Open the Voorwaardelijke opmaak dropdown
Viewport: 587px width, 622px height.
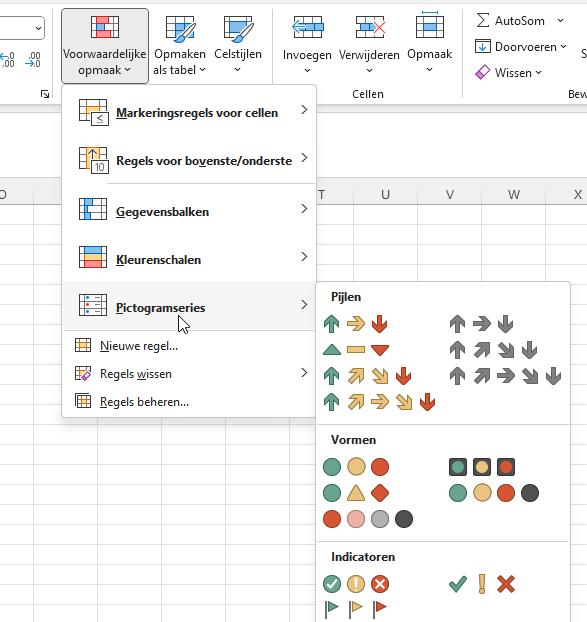[105, 46]
